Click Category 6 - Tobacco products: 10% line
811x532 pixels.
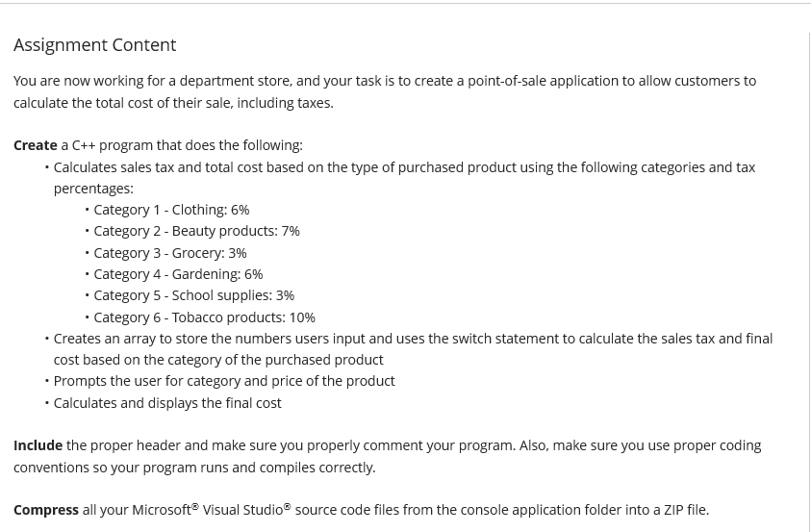click(x=204, y=317)
